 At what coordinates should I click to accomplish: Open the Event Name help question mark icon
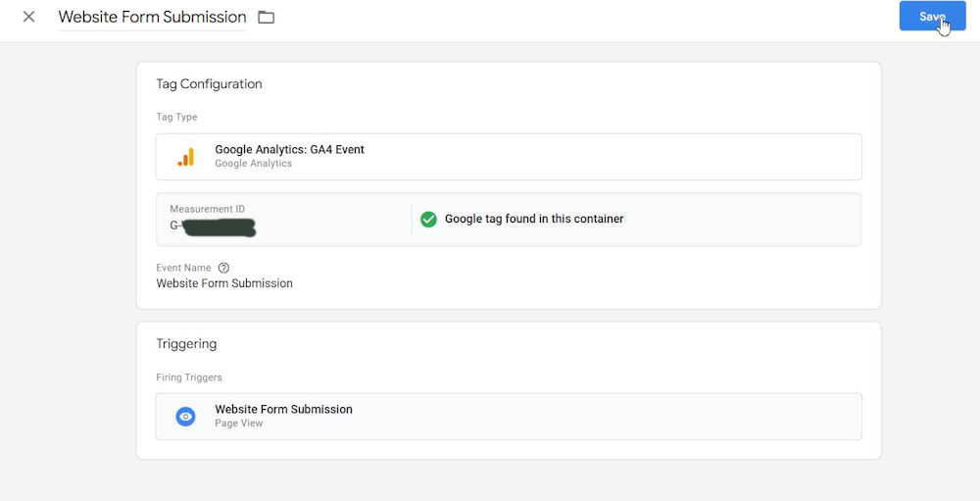pos(223,268)
